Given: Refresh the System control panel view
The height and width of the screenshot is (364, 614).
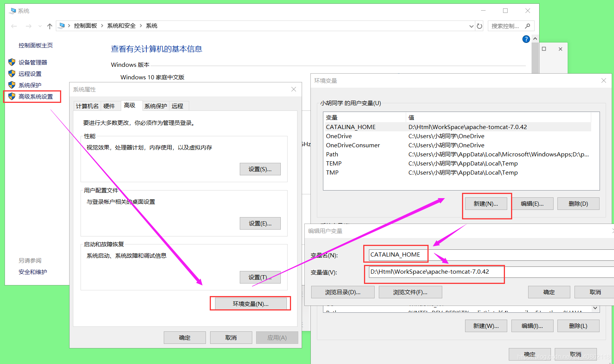Looking at the screenshot, I should click(x=479, y=26).
